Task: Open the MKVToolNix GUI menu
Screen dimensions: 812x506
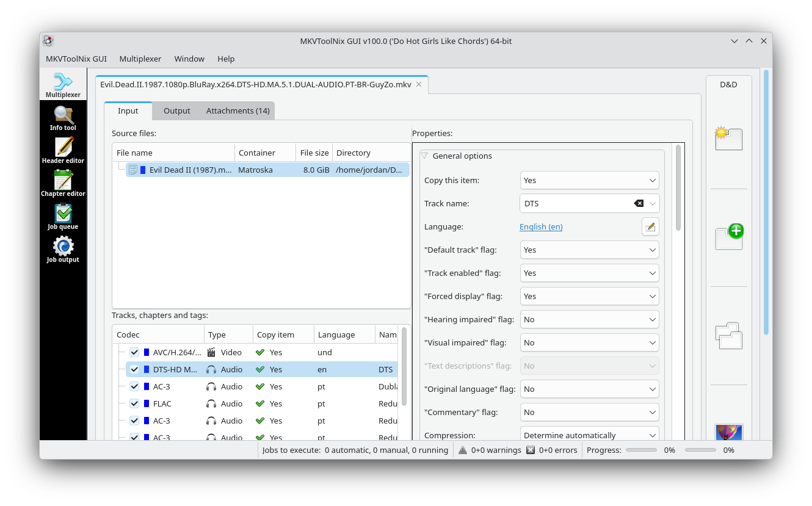Action: point(76,59)
